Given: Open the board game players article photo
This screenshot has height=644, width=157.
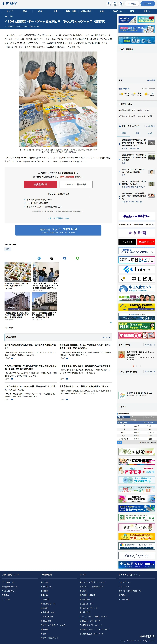Looking at the screenshot, I should pos(58,99).
